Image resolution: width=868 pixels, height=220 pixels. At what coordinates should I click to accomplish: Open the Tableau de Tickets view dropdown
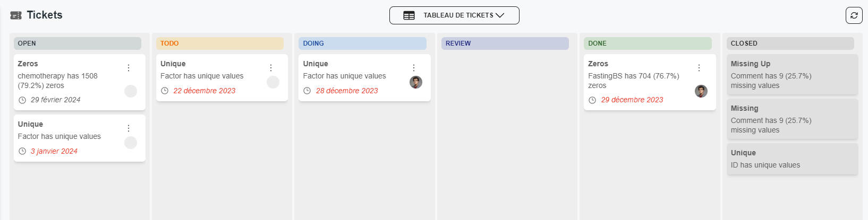pos(454,15)
